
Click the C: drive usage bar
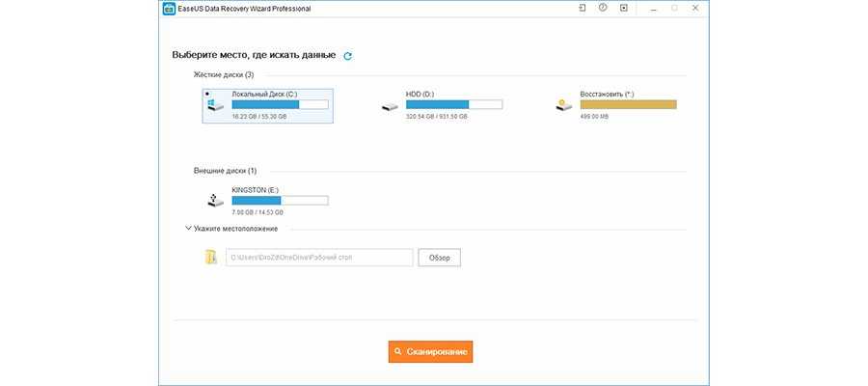click(x=280, y=104)
